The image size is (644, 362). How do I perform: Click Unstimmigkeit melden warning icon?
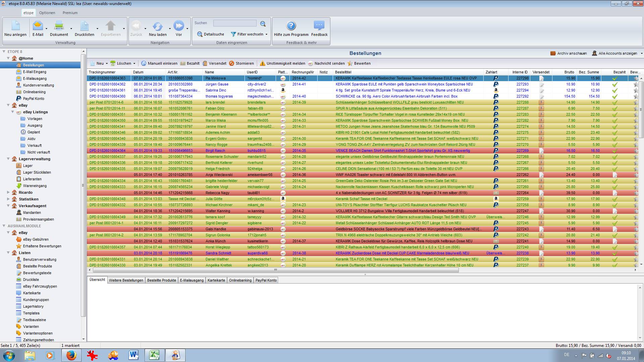[263, 63]
